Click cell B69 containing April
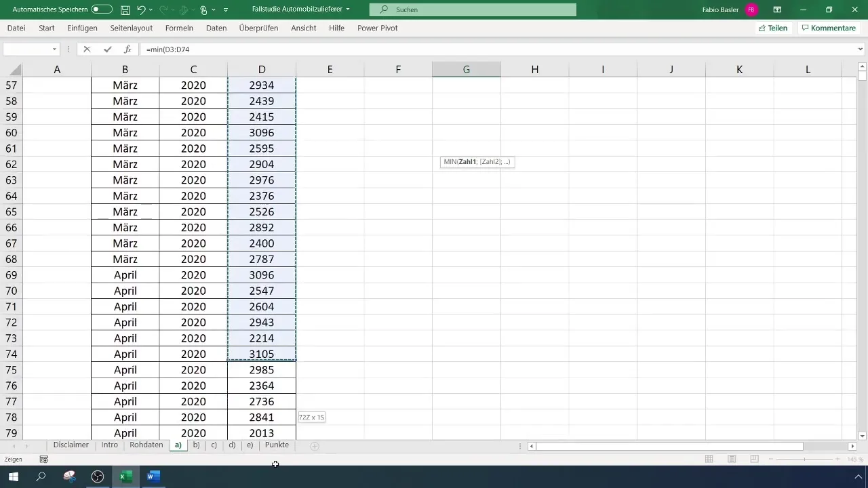Image resolution: width=868 pixels, height=488 pixels. point(125,274)
